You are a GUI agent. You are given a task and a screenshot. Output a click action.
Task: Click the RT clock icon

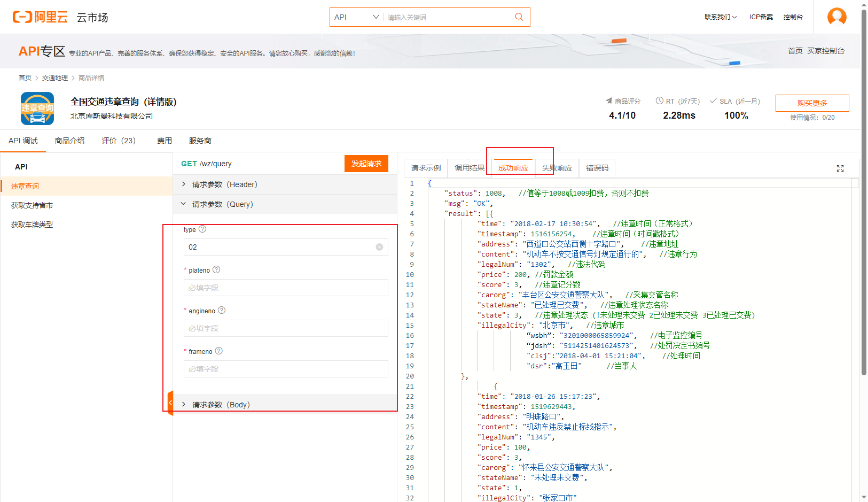[660, 101]
